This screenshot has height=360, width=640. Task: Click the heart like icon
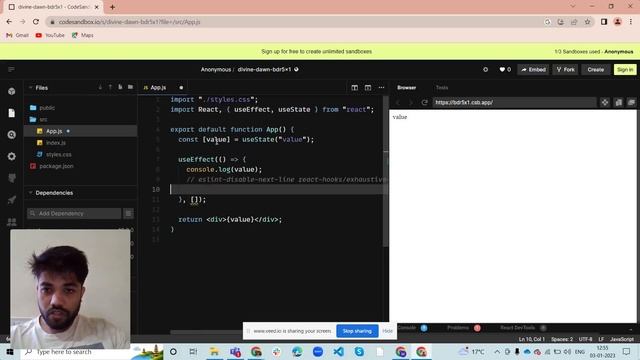pos(502,69)
